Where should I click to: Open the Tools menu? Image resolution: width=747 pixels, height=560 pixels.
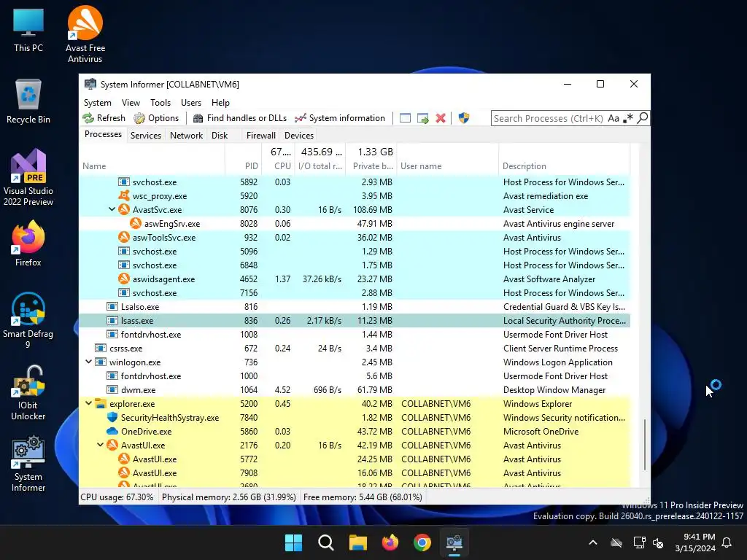pos(160,103)
